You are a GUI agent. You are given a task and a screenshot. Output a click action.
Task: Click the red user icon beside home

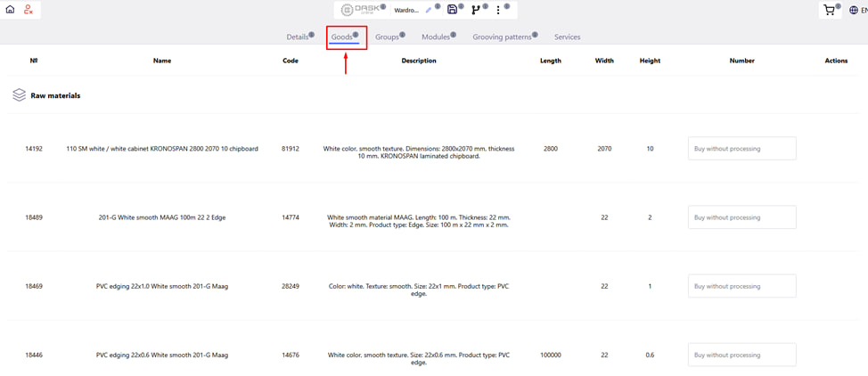point(29,10)
